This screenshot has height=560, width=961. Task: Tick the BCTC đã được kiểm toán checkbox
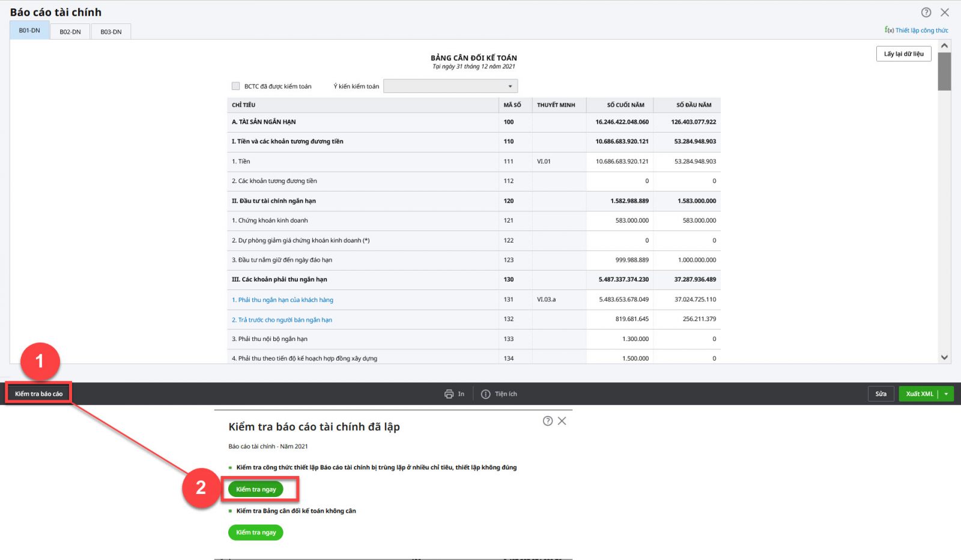coord(236,86)
